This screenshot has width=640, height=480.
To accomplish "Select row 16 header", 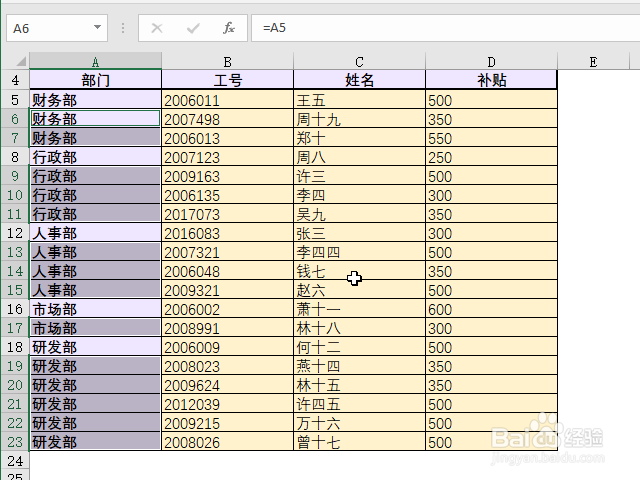I will click(15, 309).
